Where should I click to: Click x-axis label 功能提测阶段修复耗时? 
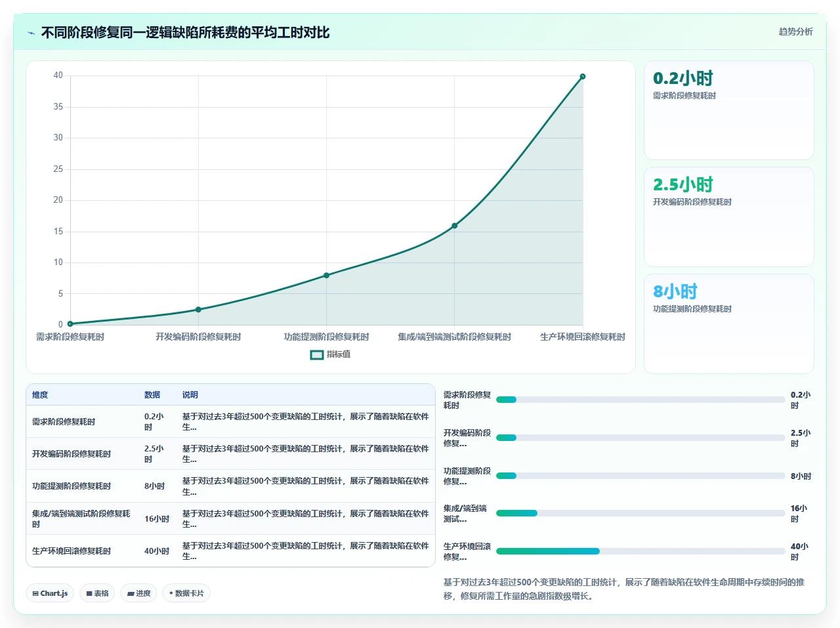(326, 337)
